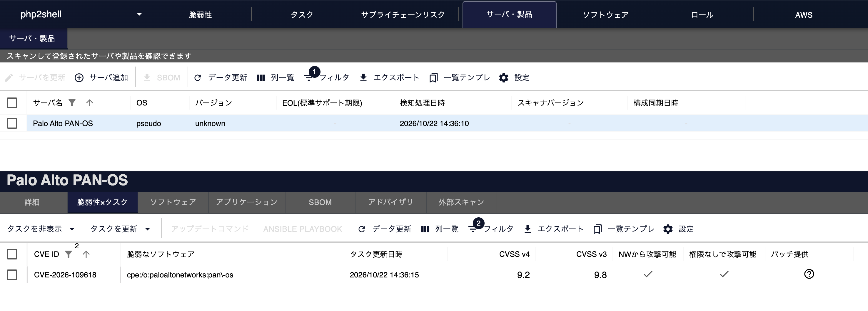Click the パッチ提供 question mark icon

(809, 274)
